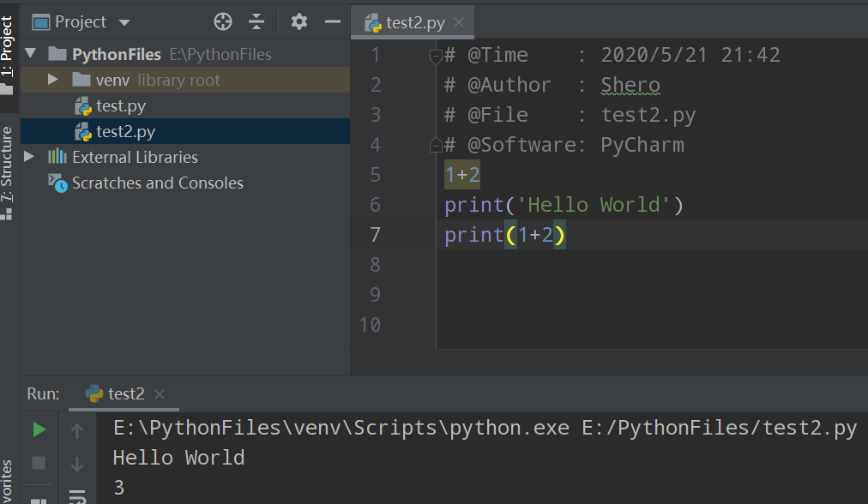Click the underlined Shero author name

click(x=630, y=85)
